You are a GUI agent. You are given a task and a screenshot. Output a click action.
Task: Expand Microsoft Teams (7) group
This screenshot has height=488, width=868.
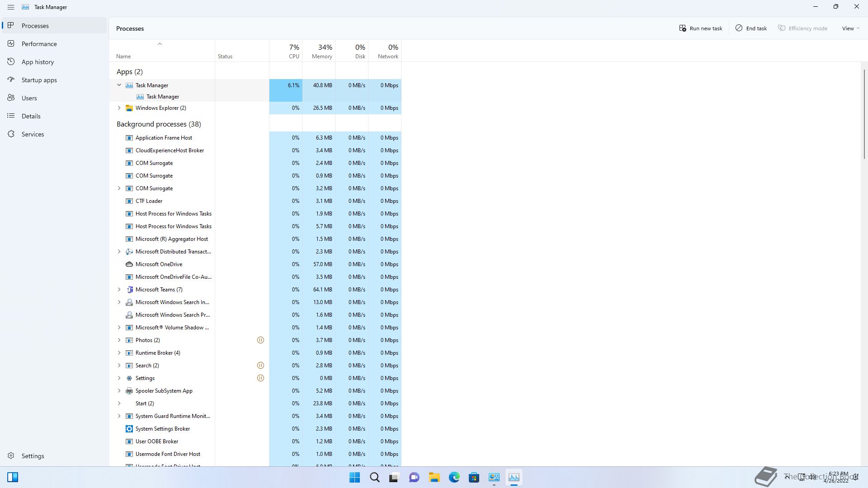119,290
